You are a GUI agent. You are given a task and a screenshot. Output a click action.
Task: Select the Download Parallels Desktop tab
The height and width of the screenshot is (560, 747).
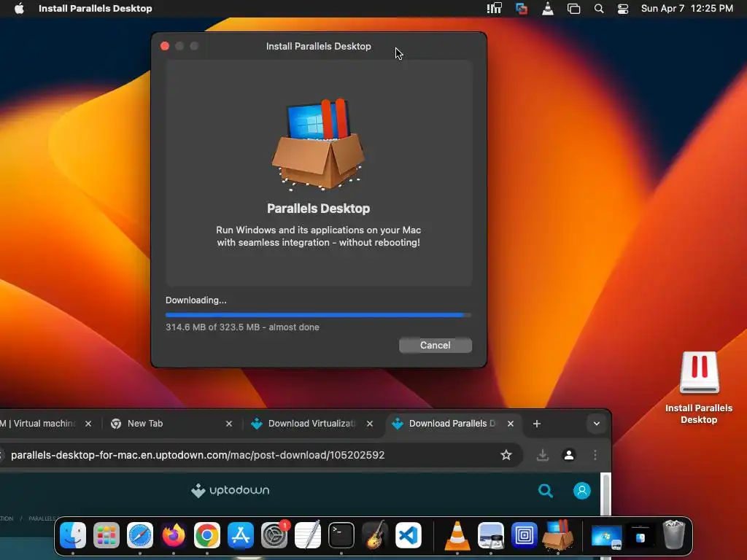[454, 424]
